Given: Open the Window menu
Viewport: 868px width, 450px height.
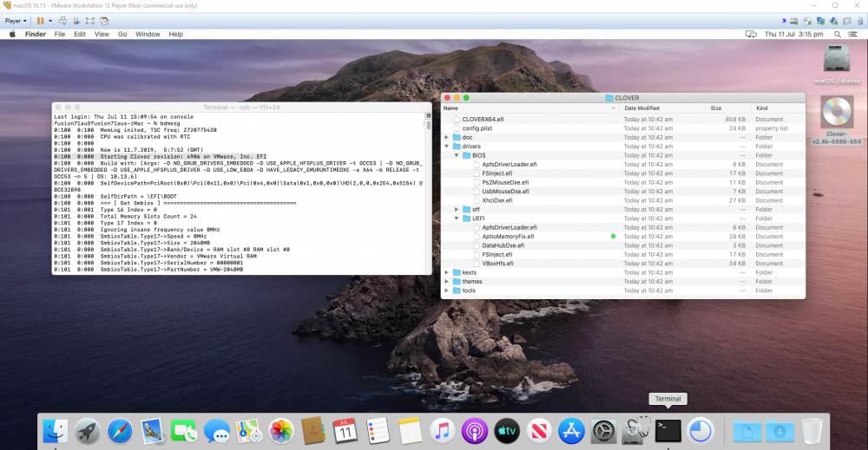Looking at the screenshot, I should click(x=148, y=35).
